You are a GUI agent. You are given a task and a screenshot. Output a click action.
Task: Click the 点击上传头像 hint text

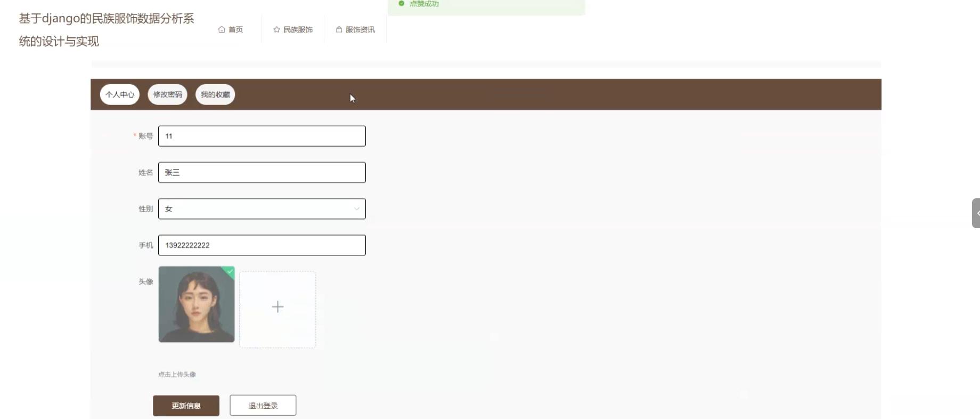(177, 374)
